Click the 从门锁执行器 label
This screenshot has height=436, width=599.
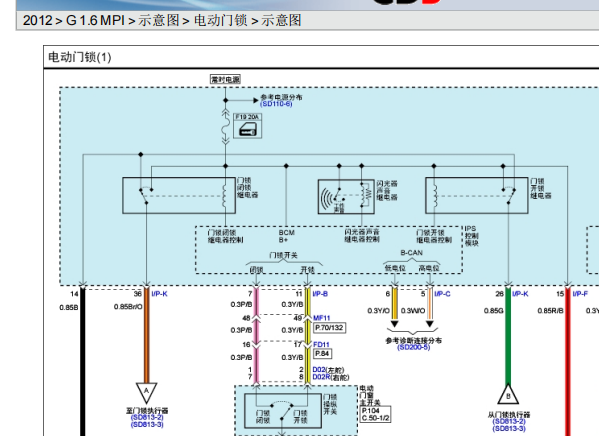tap(509, 414)
